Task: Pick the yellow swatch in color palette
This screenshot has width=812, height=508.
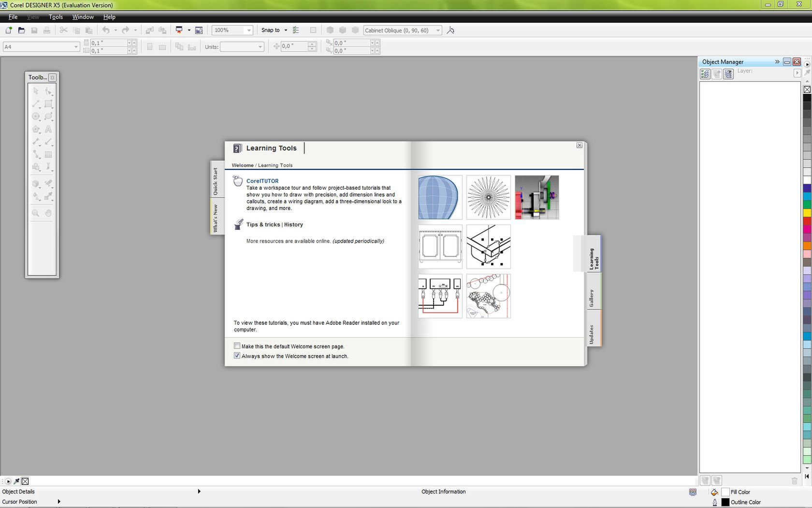Action: [807, 213]
